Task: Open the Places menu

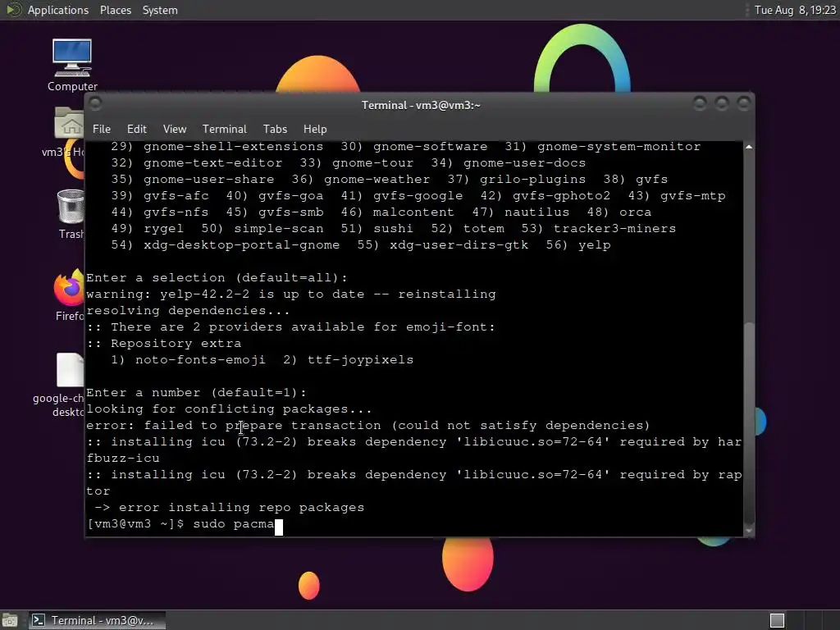Action: click(116, 10)
